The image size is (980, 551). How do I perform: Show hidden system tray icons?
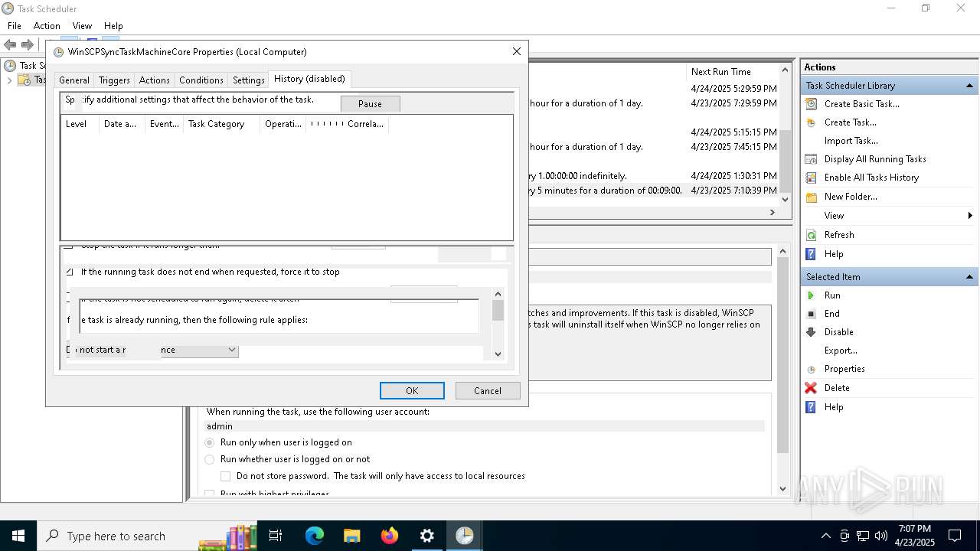825,536
